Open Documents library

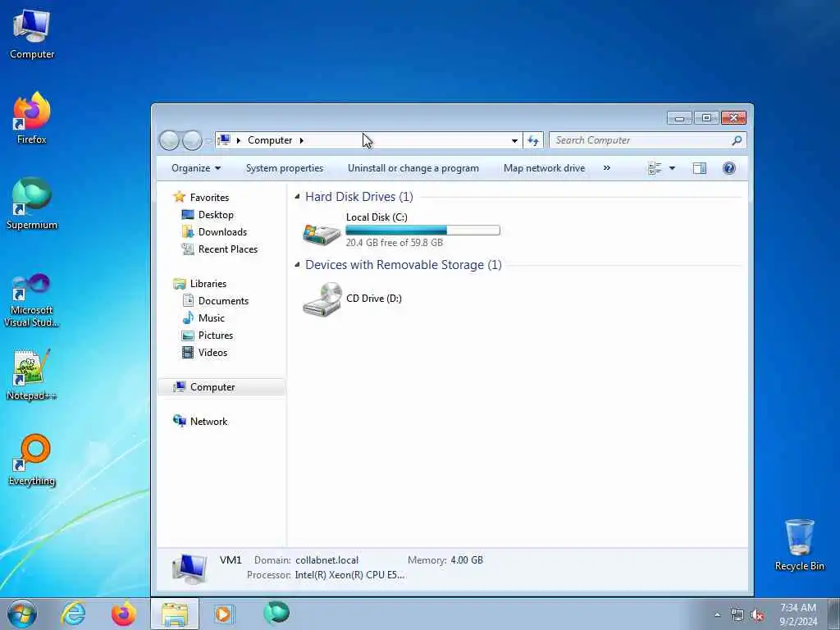click(x=223, y=300)
